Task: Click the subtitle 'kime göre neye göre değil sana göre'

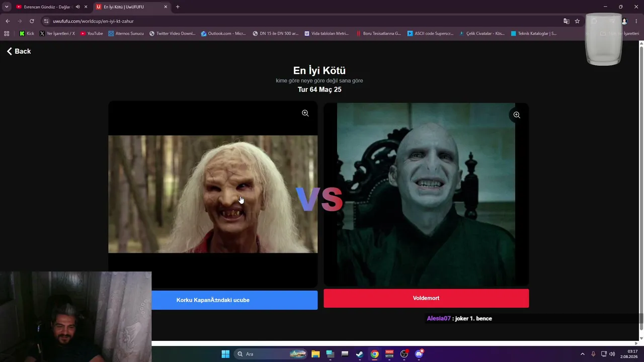Action: click(x=319, y=80)
